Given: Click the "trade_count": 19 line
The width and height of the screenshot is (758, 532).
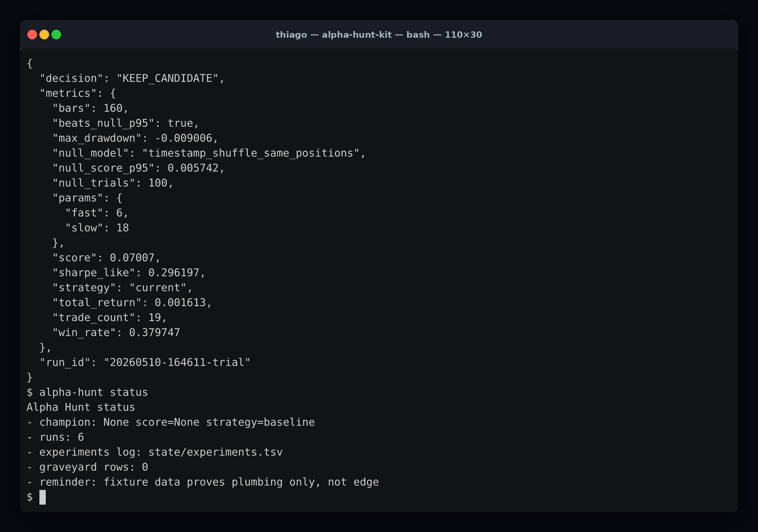Looking at the screenshot, I should [110, 318].
